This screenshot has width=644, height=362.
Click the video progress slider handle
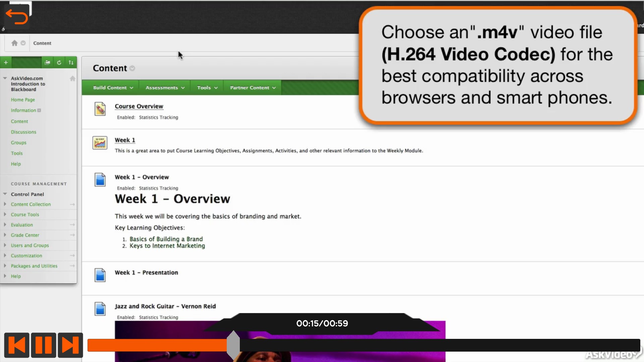tap(233, 345)
